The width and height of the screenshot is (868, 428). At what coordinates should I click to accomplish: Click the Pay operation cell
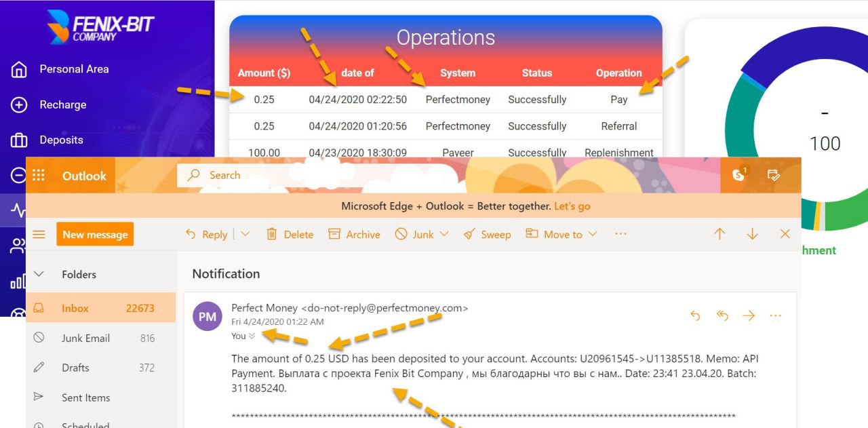[x=619, y=100]
